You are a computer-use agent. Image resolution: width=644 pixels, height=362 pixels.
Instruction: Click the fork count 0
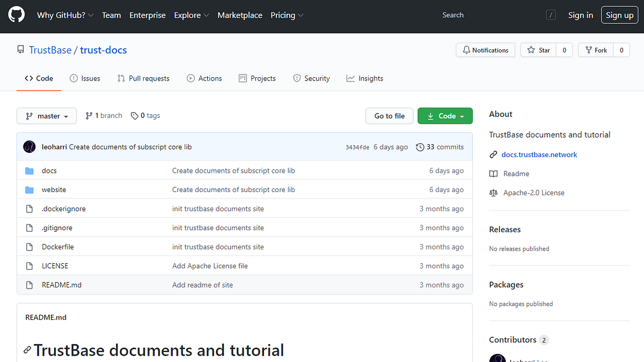point(621,50)
